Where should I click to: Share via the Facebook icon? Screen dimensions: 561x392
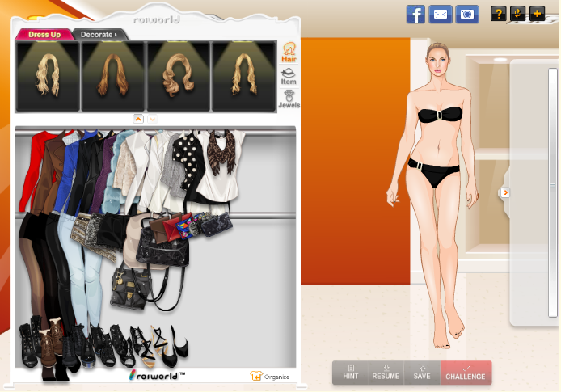click(x=415, y=14)
